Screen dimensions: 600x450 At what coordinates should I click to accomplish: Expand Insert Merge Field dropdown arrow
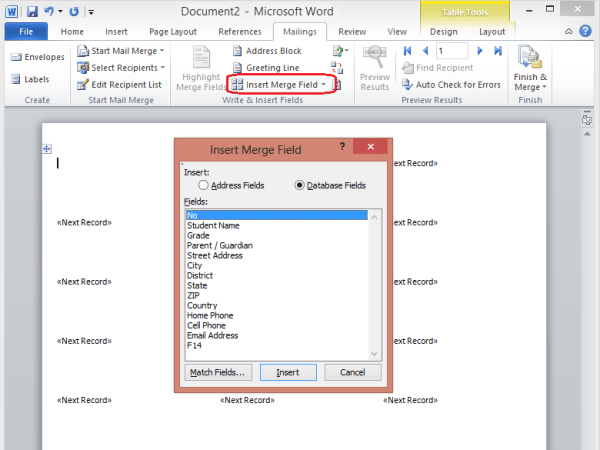click(x=324, y=84)
